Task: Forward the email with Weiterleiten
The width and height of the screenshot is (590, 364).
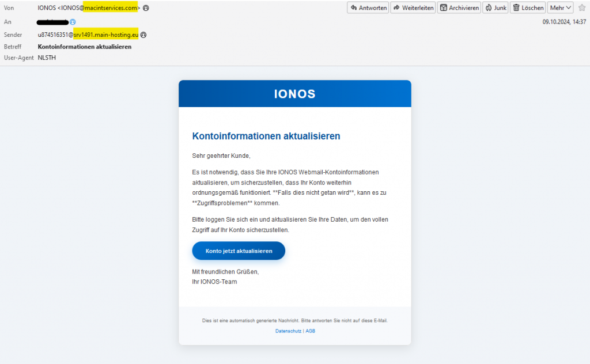Action: click(x=413, y=7)
